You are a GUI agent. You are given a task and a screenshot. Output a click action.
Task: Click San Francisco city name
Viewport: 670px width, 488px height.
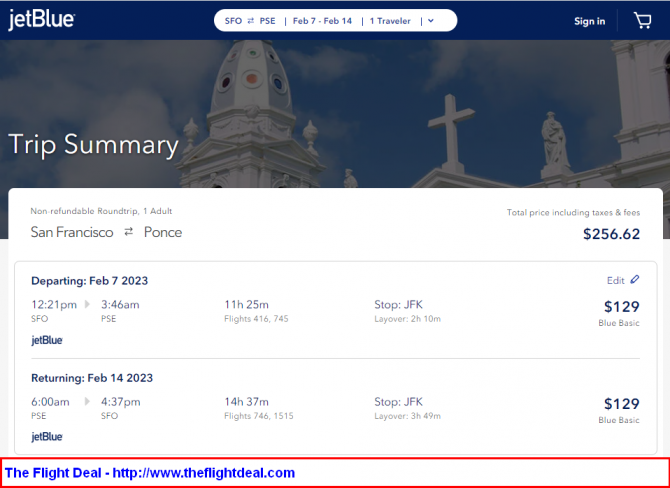72,232
